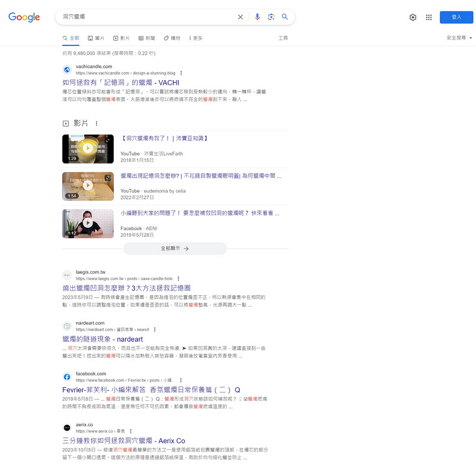This screenshot has height=464, width=476.
Task: Click the blue 登入 sign-in button
Action: 456,17
